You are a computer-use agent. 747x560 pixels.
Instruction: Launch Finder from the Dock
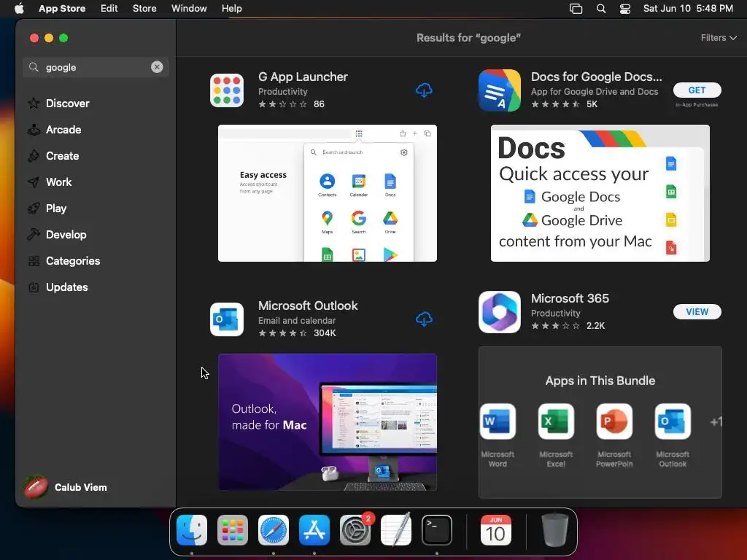pyautogui.click(x=192, y=530)
